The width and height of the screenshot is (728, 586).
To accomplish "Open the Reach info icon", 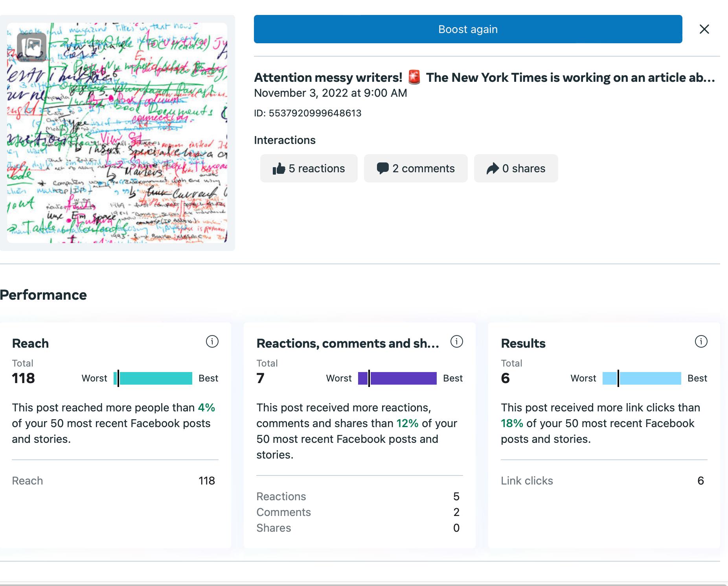I will click(212, 341).
